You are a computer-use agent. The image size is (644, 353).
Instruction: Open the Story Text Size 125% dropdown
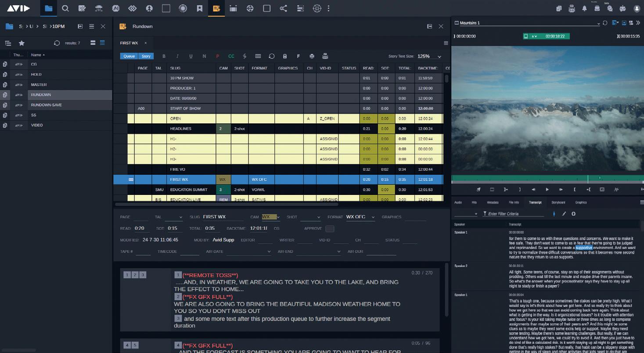click(429, 56)
